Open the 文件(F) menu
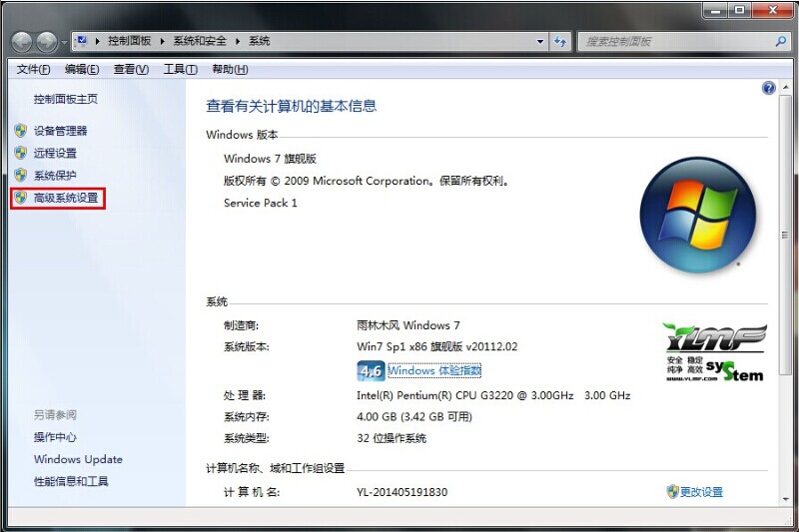 pos(33,69)
